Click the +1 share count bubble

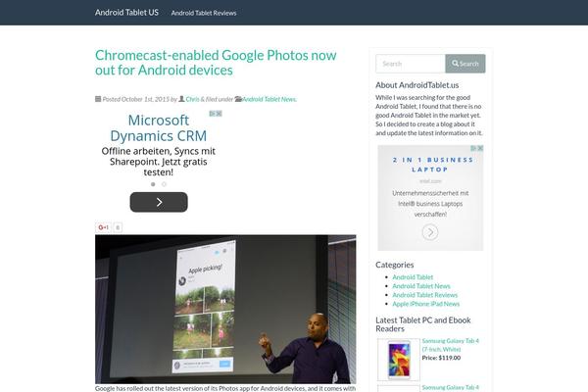[118, 227]
